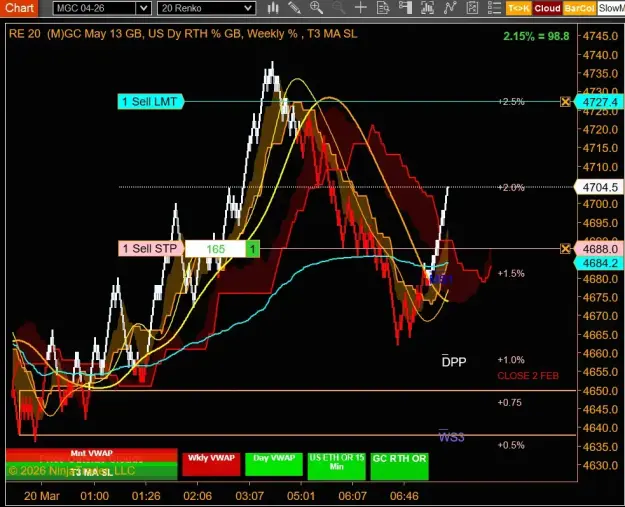The width and height of the screenshot is (625, 507).
Task: Open the strategies clipboard icon
Action: [x=472, y=8]
